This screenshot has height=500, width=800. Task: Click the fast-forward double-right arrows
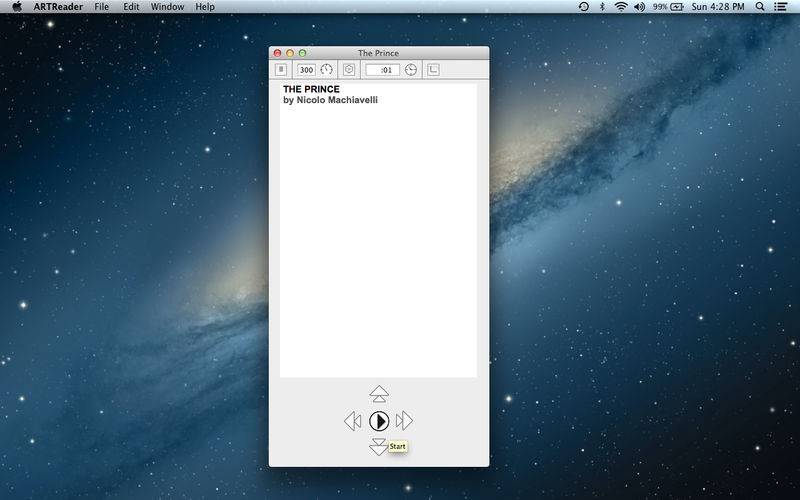(404, 421)
